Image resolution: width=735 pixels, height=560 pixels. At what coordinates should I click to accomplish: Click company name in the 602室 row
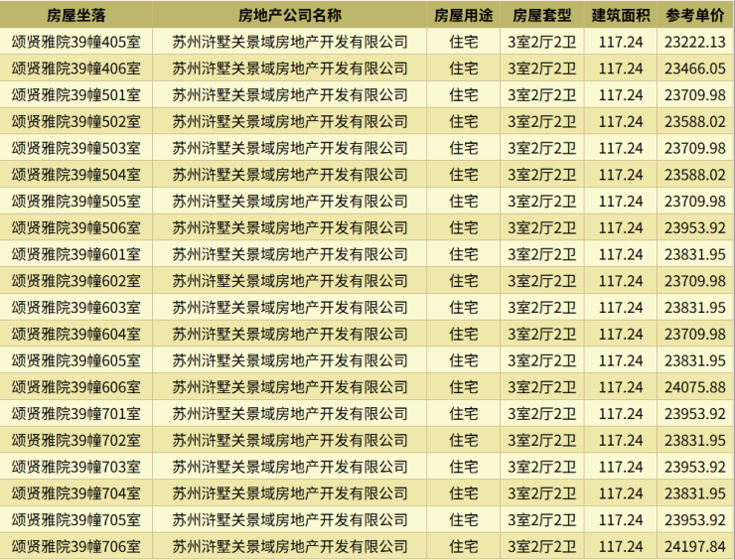[290, 281]
